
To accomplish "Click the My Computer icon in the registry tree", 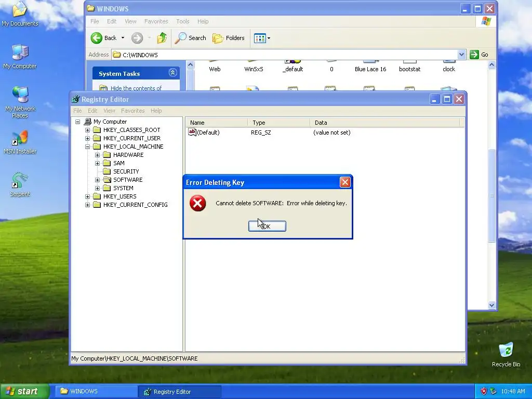I will [x=87, y=122].
